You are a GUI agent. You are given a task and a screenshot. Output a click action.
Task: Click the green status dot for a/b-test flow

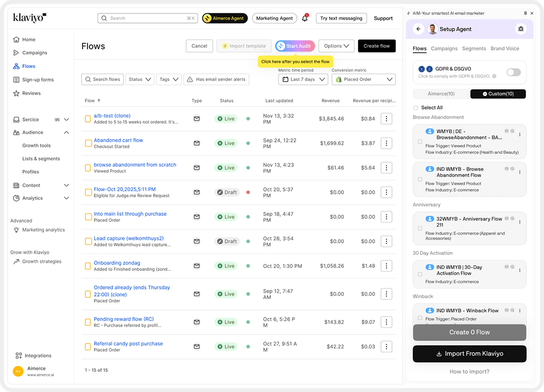point(248,118)
